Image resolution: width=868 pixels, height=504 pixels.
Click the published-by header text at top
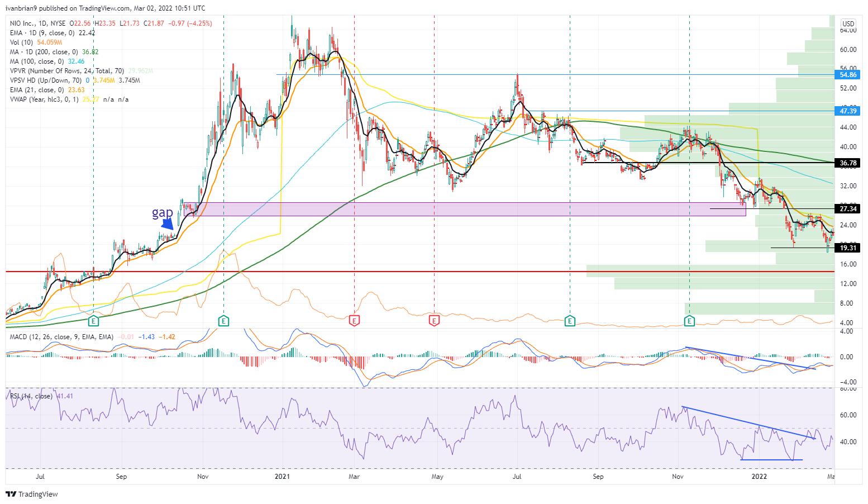105,8
